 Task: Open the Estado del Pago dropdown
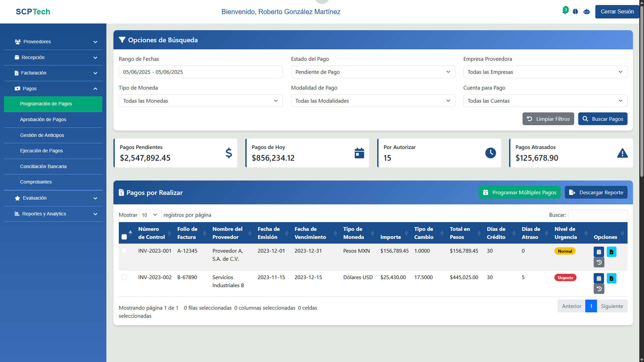pyautogui.click(x=373, y=72)
